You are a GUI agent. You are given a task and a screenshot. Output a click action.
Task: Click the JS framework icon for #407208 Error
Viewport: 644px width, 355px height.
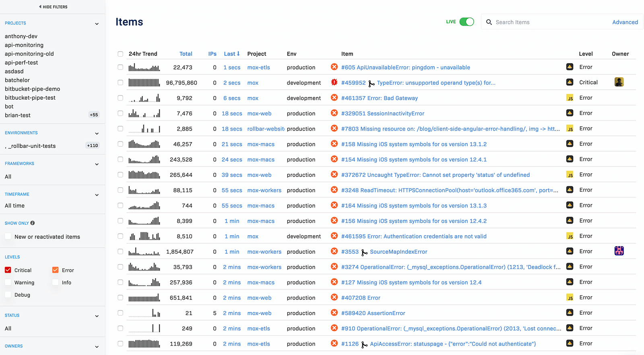(570, 298)
